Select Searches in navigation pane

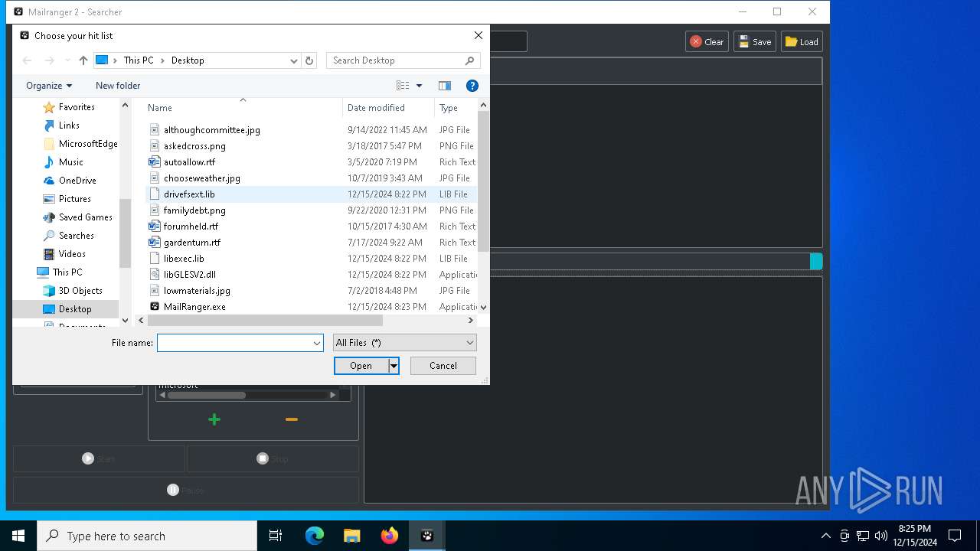[77, 236]
